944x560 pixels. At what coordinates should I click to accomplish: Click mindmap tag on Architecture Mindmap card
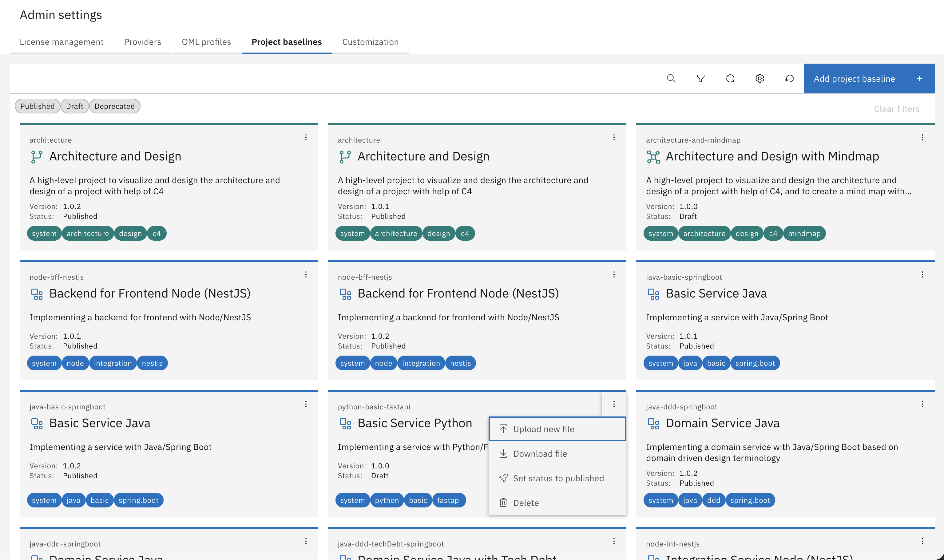(804, 234)
